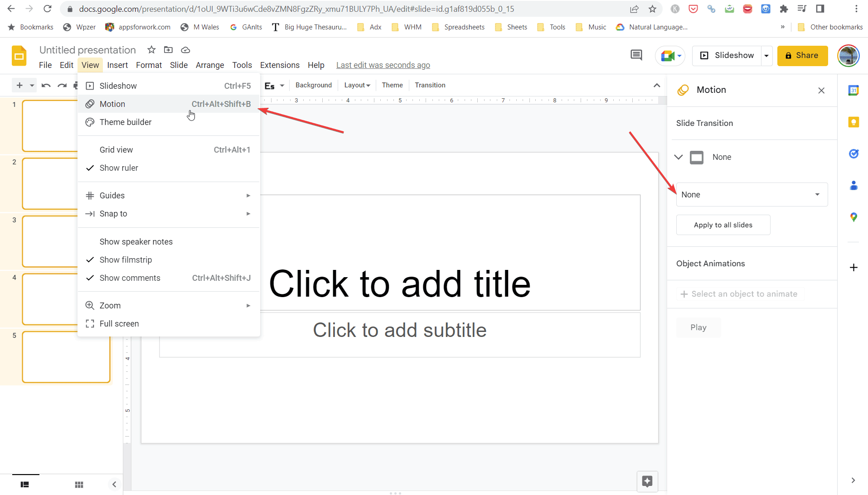Collapse the Slide Transition section chevron
868x495 pixels.
(678, 157)
